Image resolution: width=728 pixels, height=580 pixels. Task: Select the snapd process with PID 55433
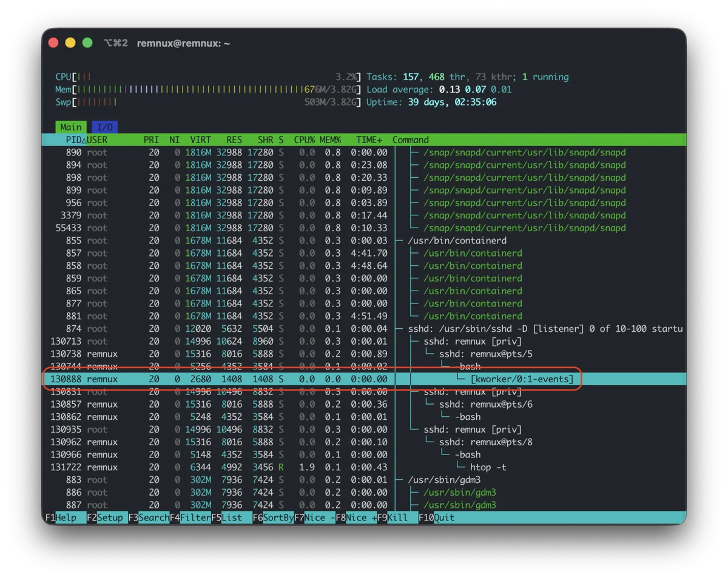364,228
